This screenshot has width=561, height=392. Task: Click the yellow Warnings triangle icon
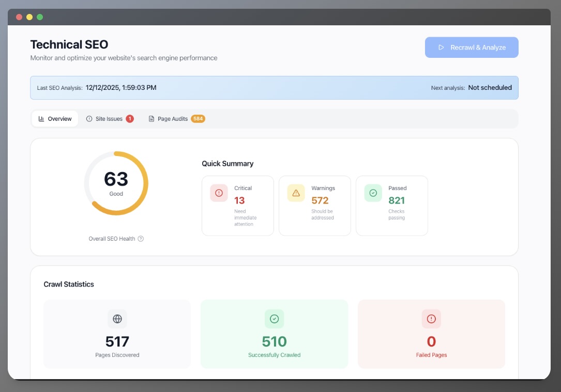pos(295,192)
